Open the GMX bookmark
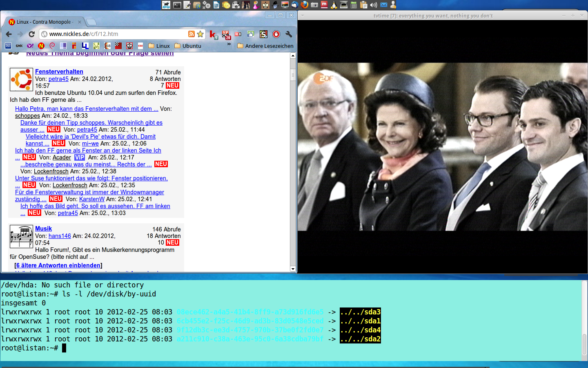 point(19,46)
